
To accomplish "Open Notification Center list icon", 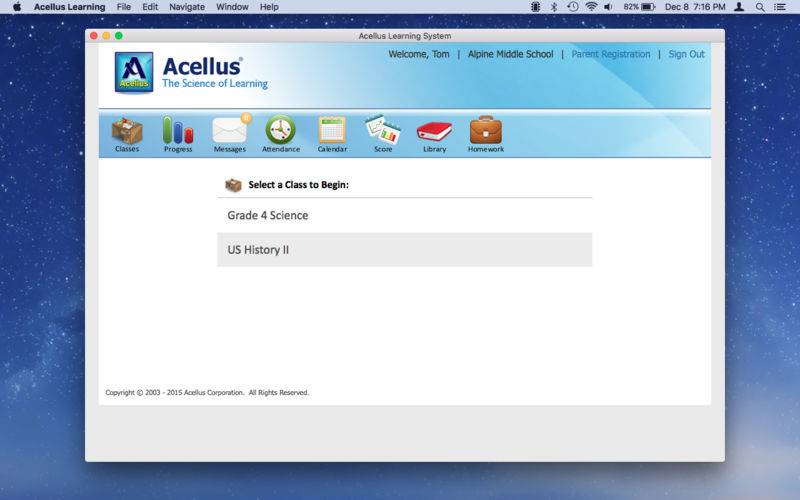I will 780,7.
